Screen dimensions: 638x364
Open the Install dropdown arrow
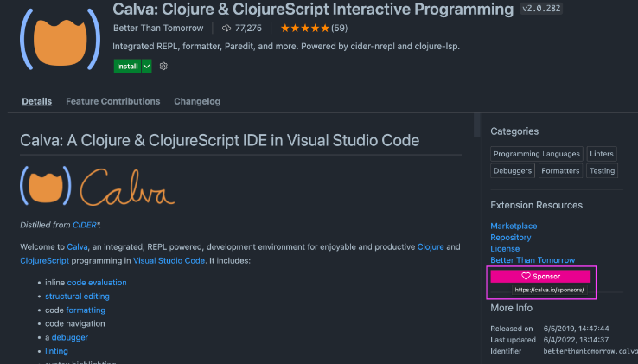[146, 67]
